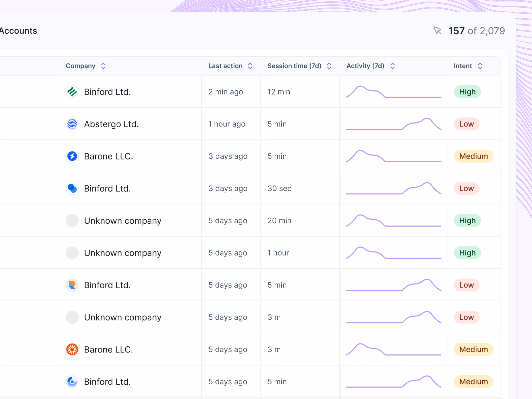
Task: Click the '157 of 2,079' account counter
Action: pyautogui.click(x=476, y=31)
